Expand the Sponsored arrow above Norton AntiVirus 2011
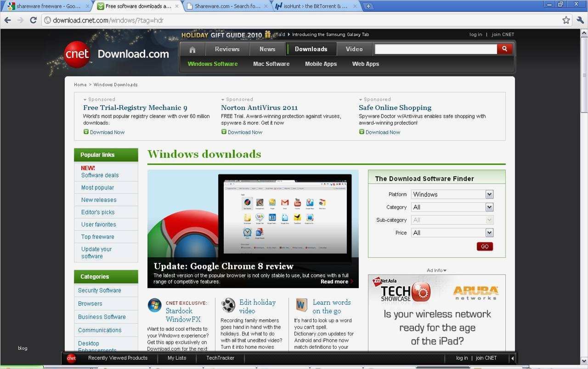Image resolution: width=588 pixels, height=369 pixels. pos(223,100)
